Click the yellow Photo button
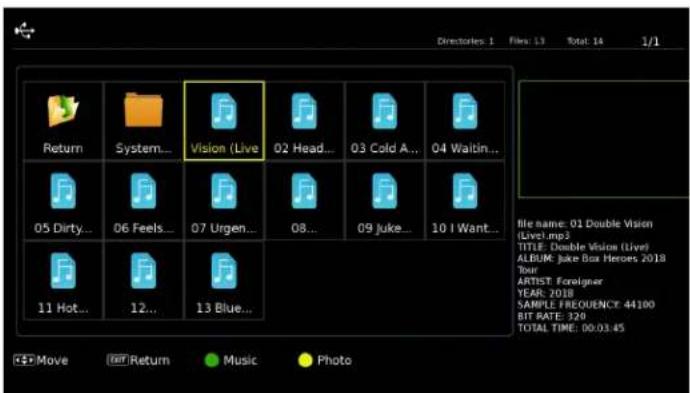The image size is (690, 393). [325, 360]
